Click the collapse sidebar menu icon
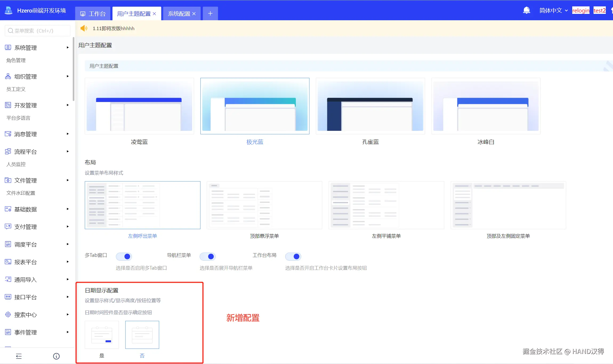This screenshot has width=613, height=364. (19, 356)
